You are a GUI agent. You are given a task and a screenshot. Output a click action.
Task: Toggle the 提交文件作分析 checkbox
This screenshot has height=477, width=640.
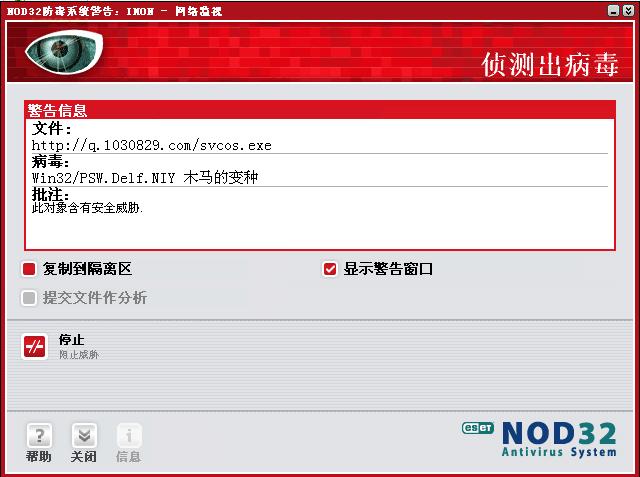click(x=29, y=297)
